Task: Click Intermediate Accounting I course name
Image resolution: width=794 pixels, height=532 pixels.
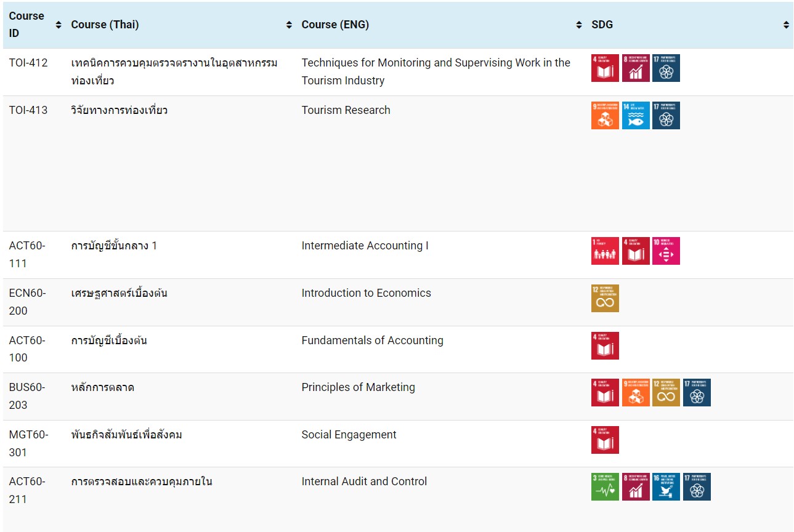Action: coord(365,246)
